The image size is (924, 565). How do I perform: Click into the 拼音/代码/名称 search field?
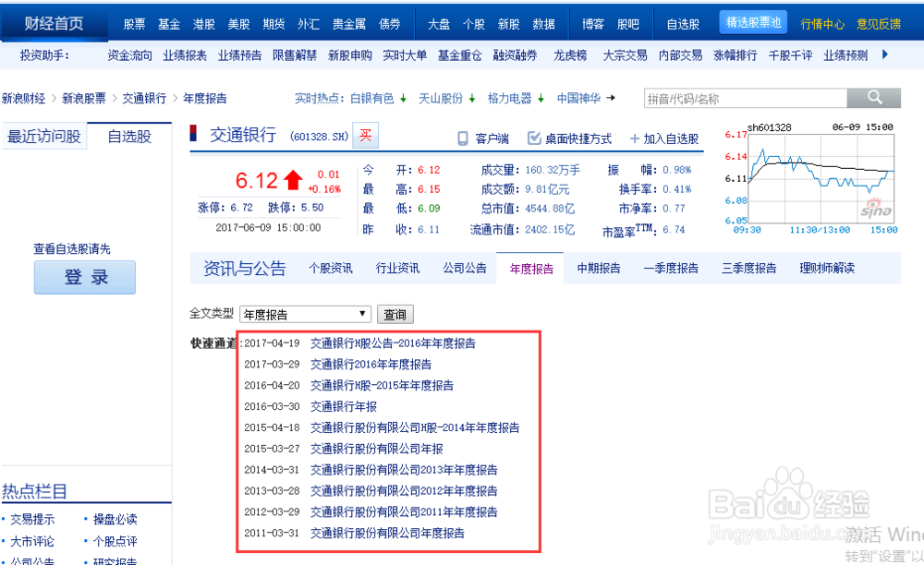[x=746, y=98]
